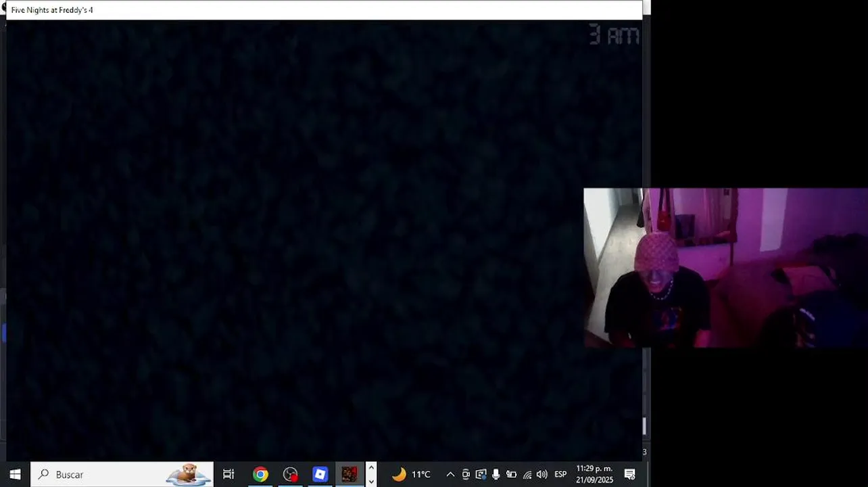Click the microphone tray icon
The height and width of the screenshot is (487, 868).
coord(496,474)
